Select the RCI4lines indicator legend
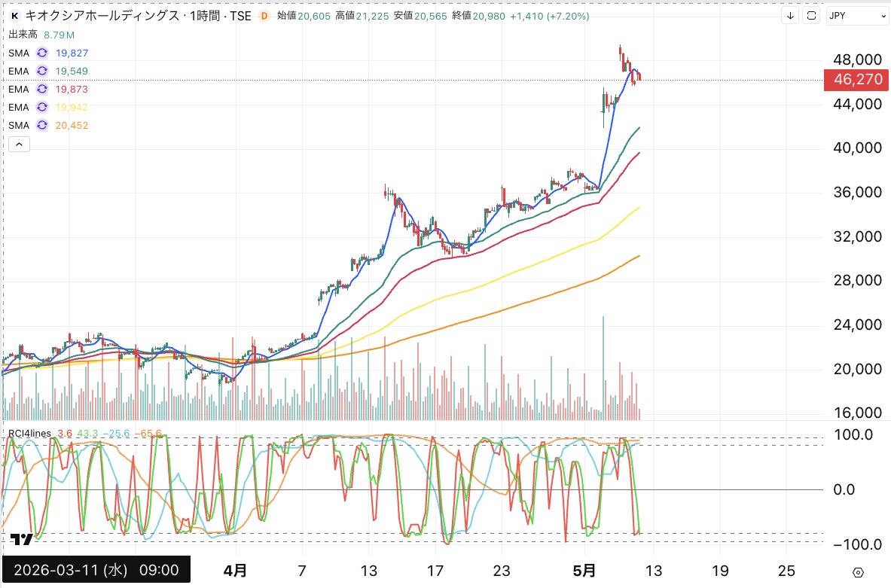 pyautogui.click(x=29, y=434)
